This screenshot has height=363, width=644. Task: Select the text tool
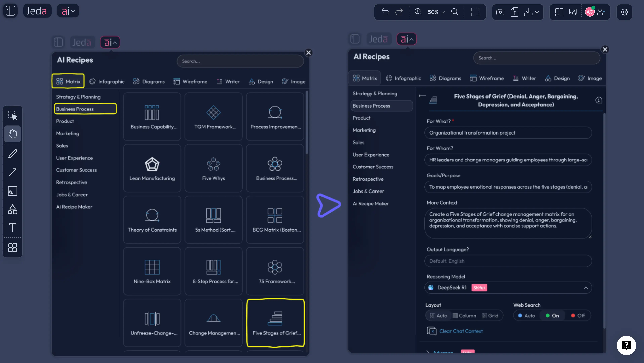[x=12, y=227]
